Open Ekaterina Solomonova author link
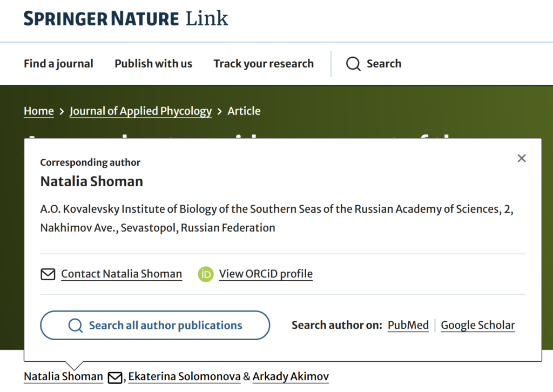Screen dimensions: 553x392 click(185, 376)
